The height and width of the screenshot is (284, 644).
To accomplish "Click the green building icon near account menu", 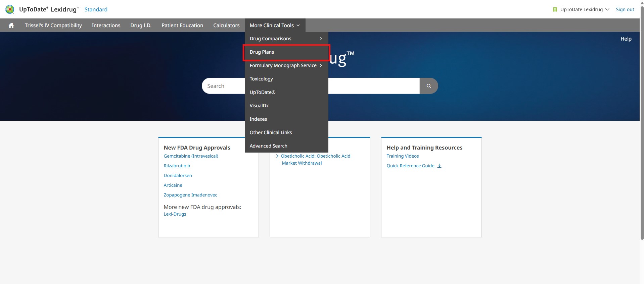I will [555, 9].
